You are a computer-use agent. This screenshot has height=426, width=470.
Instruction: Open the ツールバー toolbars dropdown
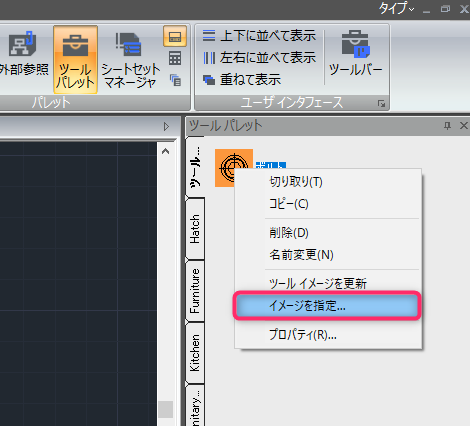pos(355,53)
